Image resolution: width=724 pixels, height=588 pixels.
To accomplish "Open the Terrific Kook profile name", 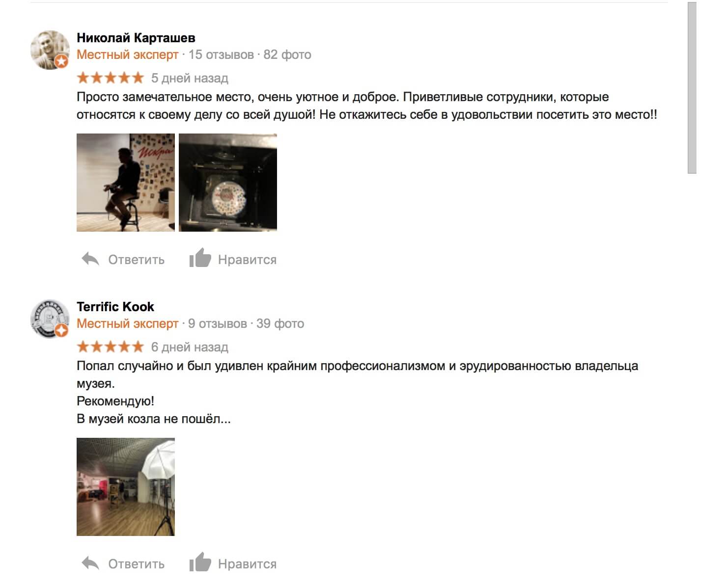I will pos(115,307).
